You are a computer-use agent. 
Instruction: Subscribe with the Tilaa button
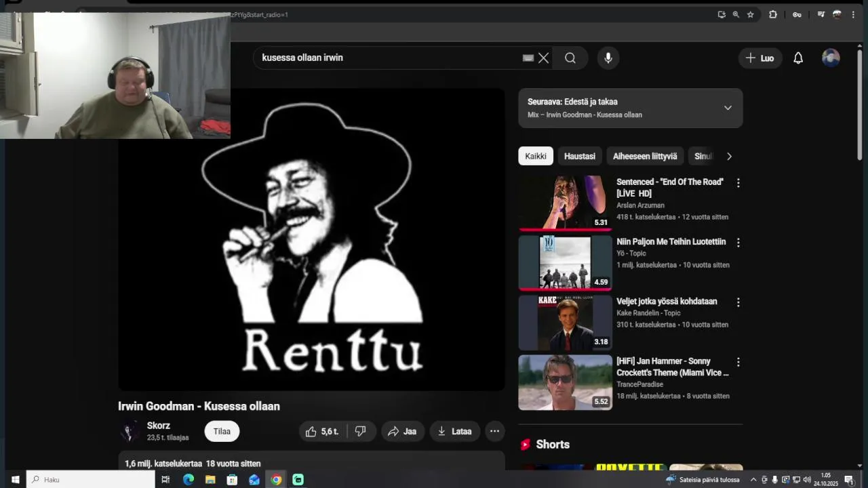point(222,432)
